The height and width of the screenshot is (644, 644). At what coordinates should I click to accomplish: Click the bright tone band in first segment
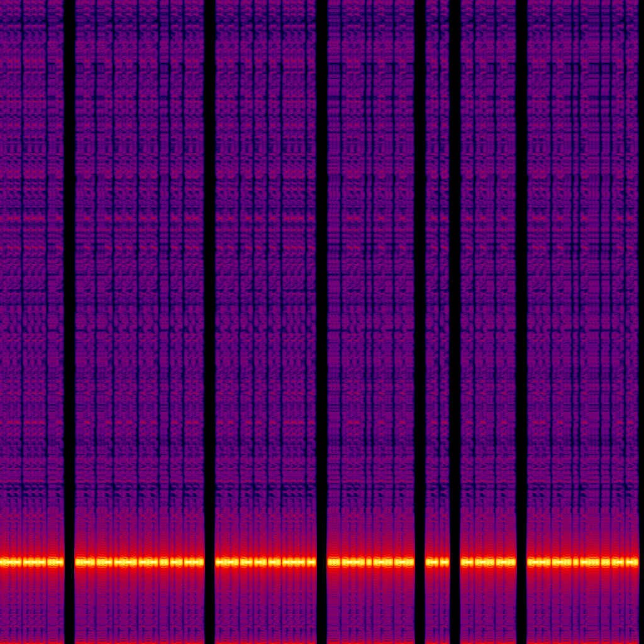coord(31,562)
